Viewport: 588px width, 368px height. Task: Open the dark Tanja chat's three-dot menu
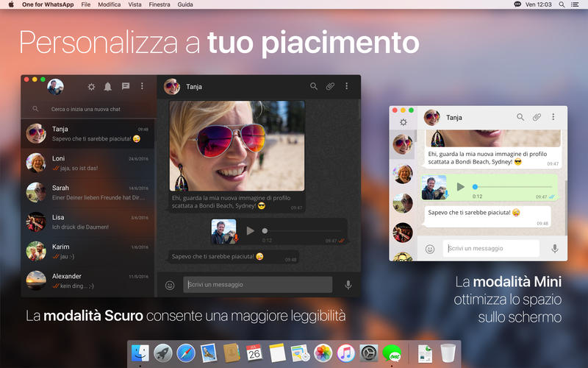point(346,86)
